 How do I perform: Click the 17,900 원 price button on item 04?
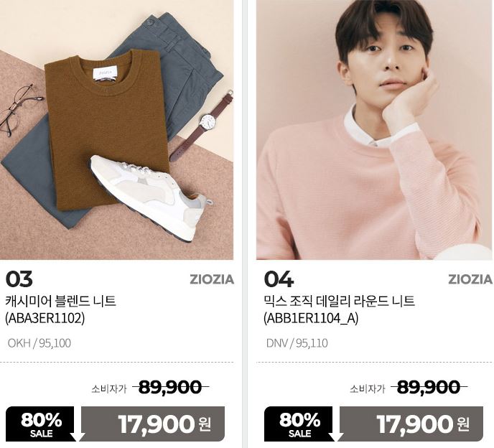pos(411,424)
